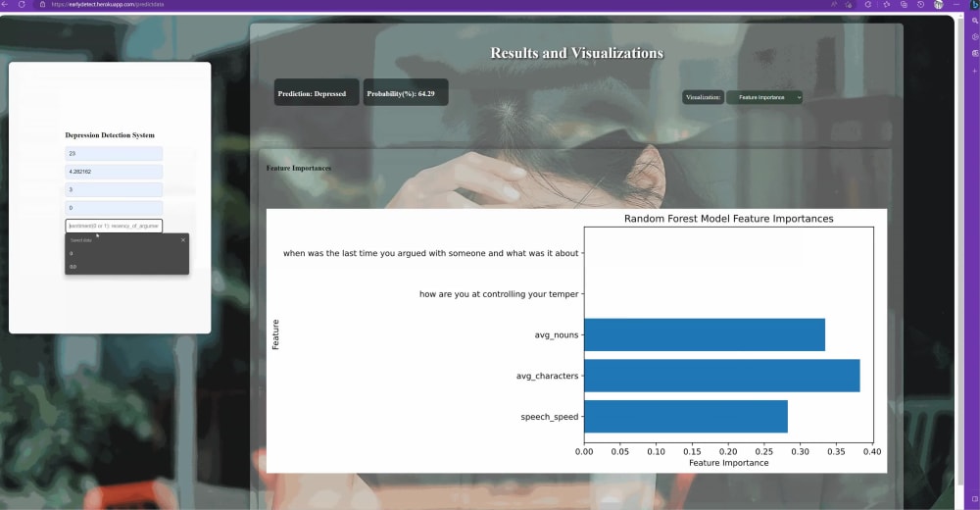
Task: Click the page vertical scrollbar
Action: 960,250
